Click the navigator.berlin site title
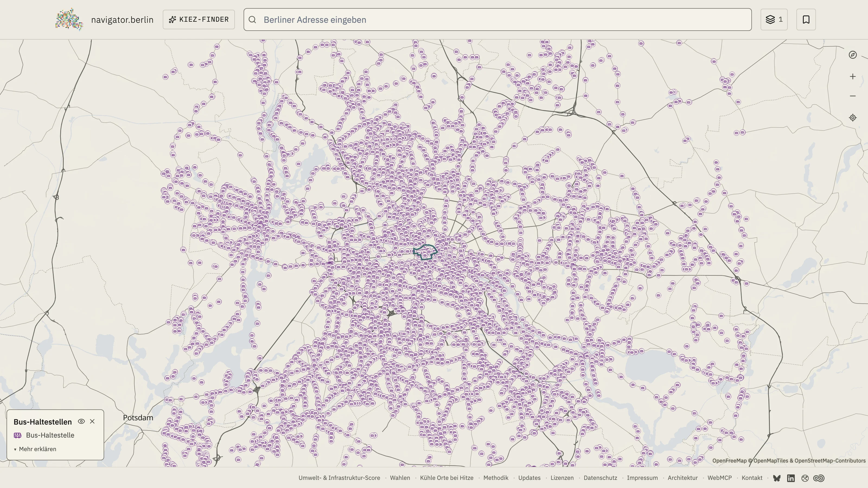 (122, 20)
